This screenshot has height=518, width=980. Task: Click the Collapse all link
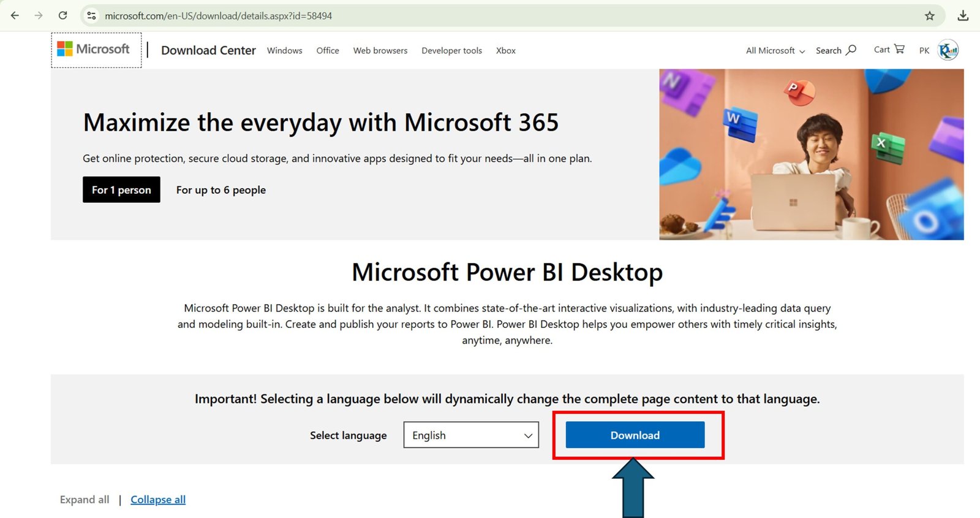pos(158,500)
